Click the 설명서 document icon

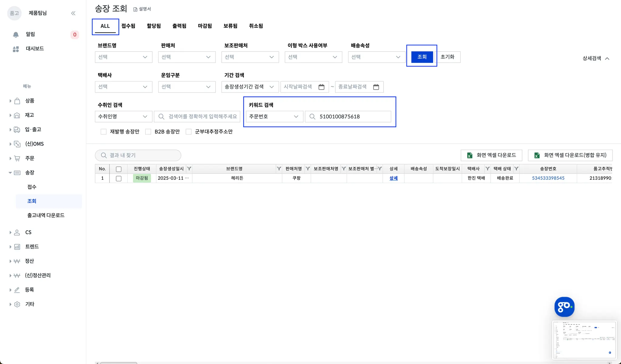click(x=135, y=9)
